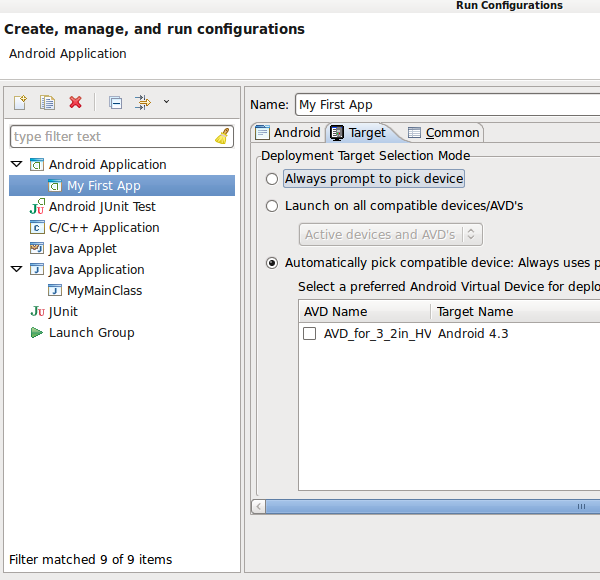
Task: Select Launch on all compatible devices/AVD's
Action: tap(272, 206)
